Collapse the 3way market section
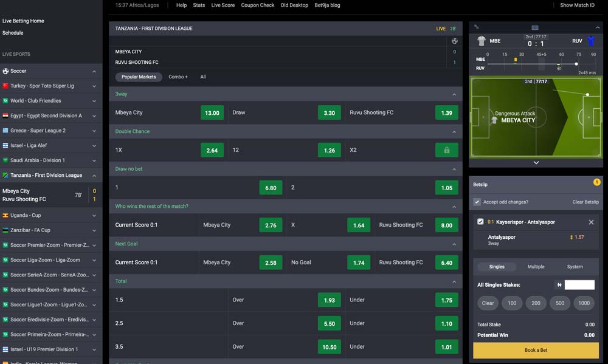 (x=454, y=94)
